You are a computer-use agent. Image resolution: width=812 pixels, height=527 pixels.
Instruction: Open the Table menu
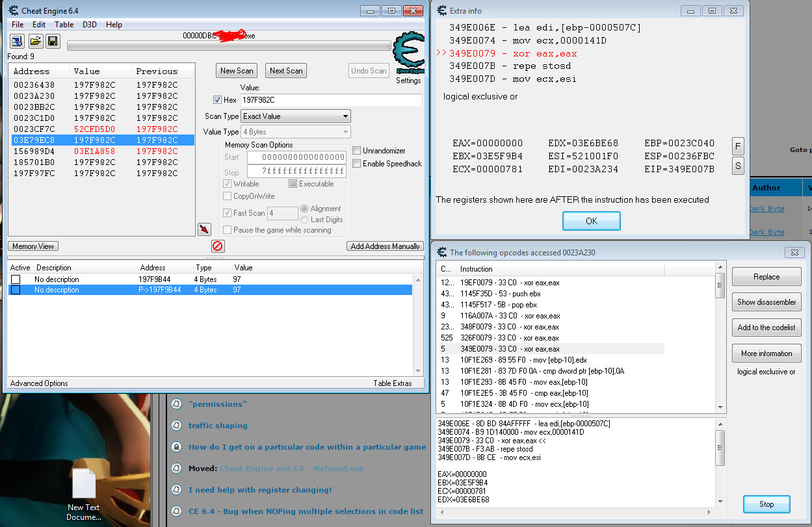click(x=64, y=25)
